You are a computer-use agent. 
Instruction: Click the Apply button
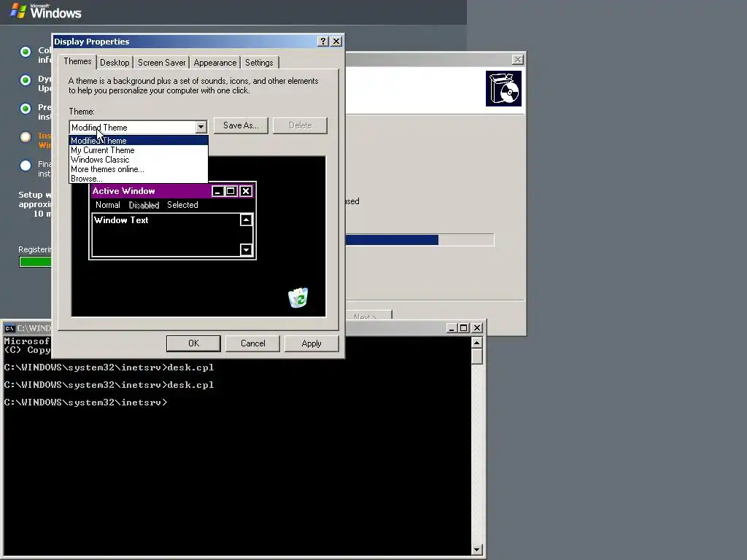311,343
